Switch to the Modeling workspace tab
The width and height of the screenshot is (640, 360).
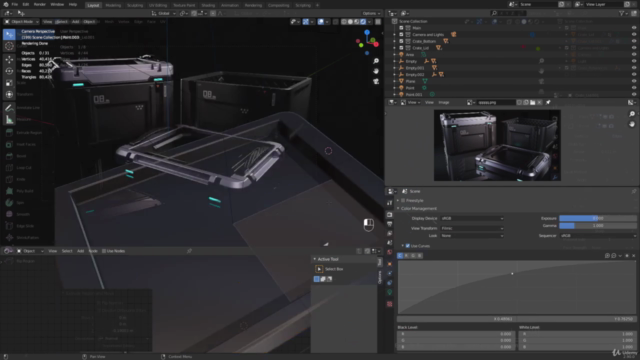[113, 5]
